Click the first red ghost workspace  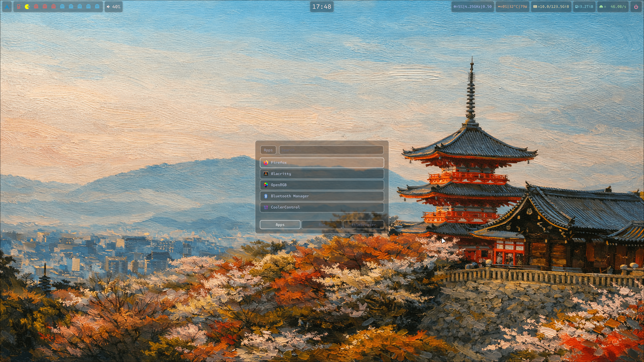coord(36,7)
